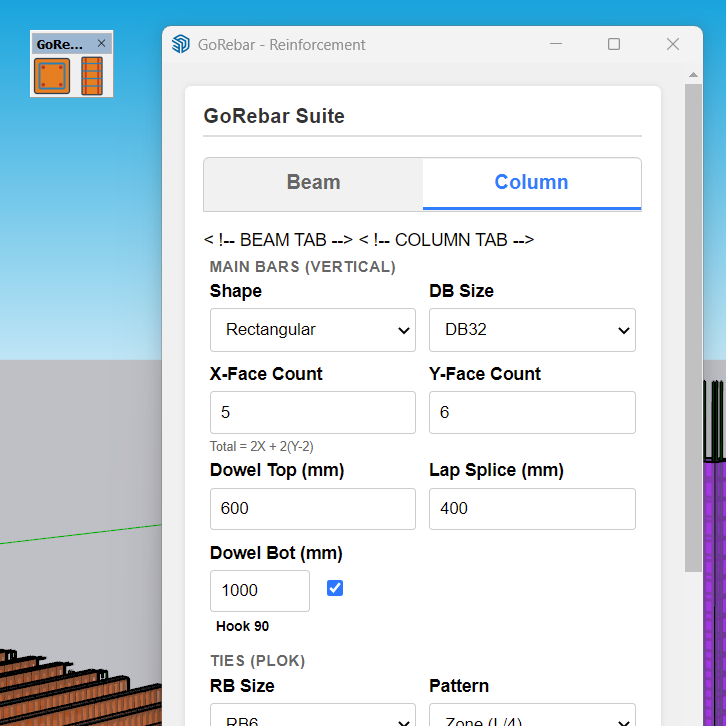Click the SketchUp logo in the GoRebar title bar
The width and height of the screenshot is (726, 726).
click(181, 44)
